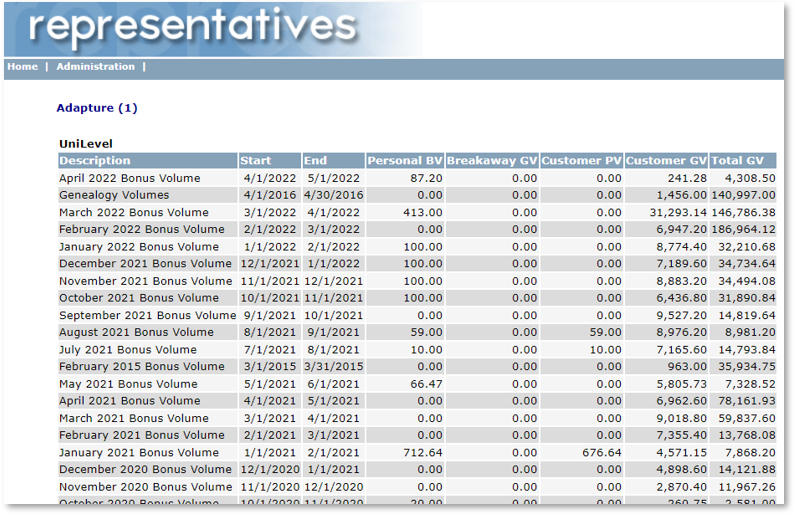The width and height of the screenshot is (797, 517).
Task: Click the Home menu link
Action: pos(22,67)
